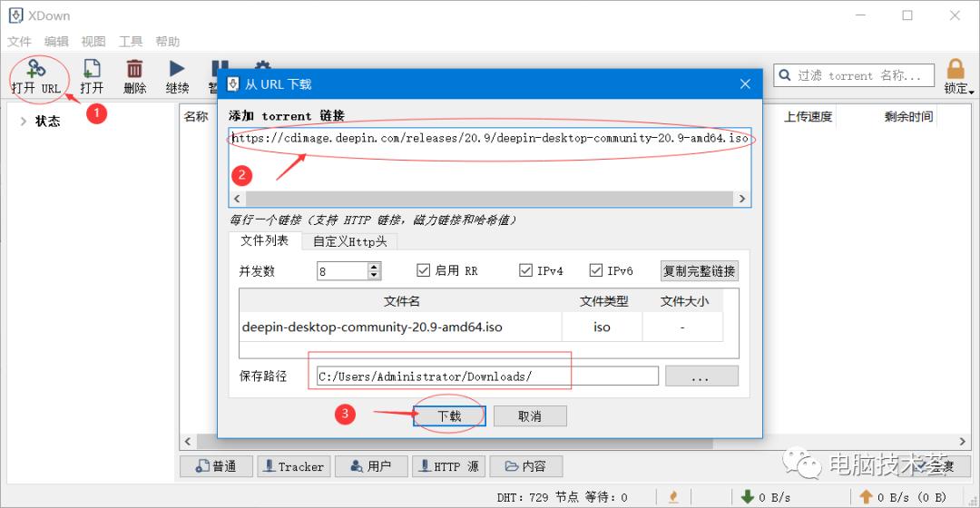Click the search magnifier icon in filter box
The image size is (980, 508).
(x=785, y=75)
